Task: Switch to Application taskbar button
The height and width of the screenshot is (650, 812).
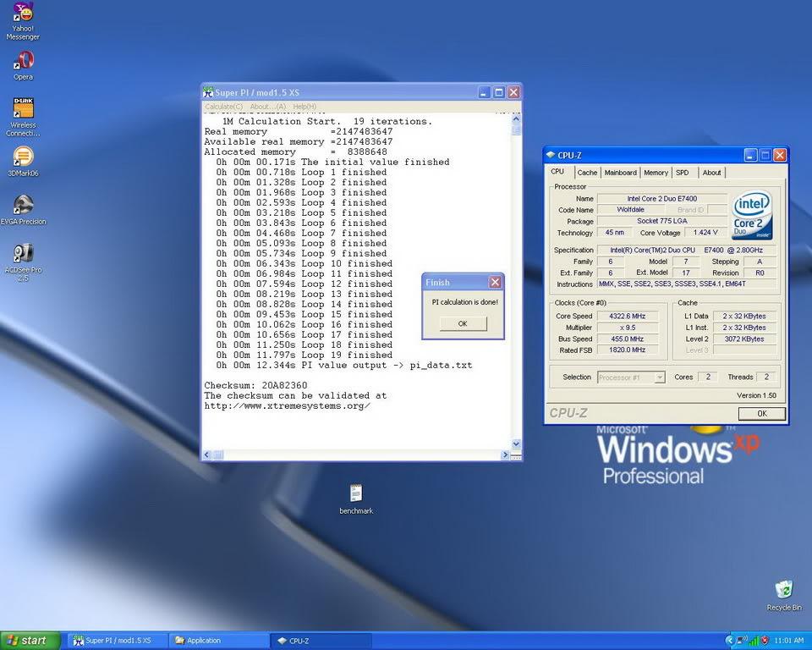Action: click(220, 641)
